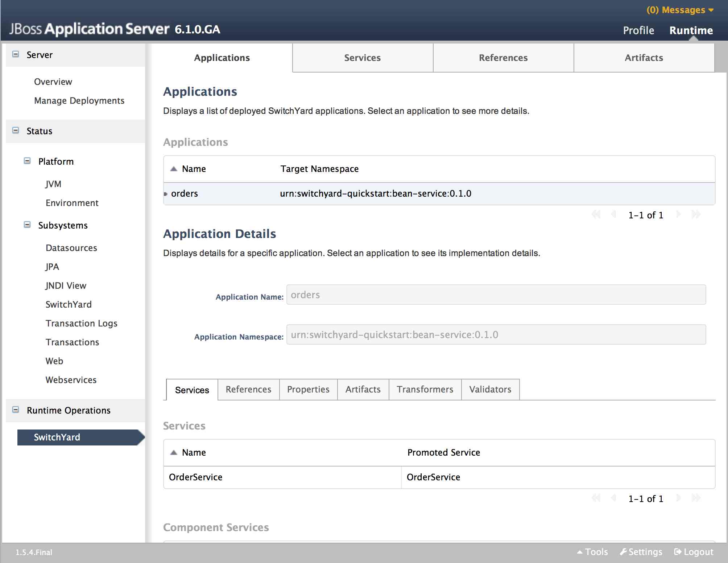Click the Promoted Service column header
Screen dimensions: 728x563
443,453
